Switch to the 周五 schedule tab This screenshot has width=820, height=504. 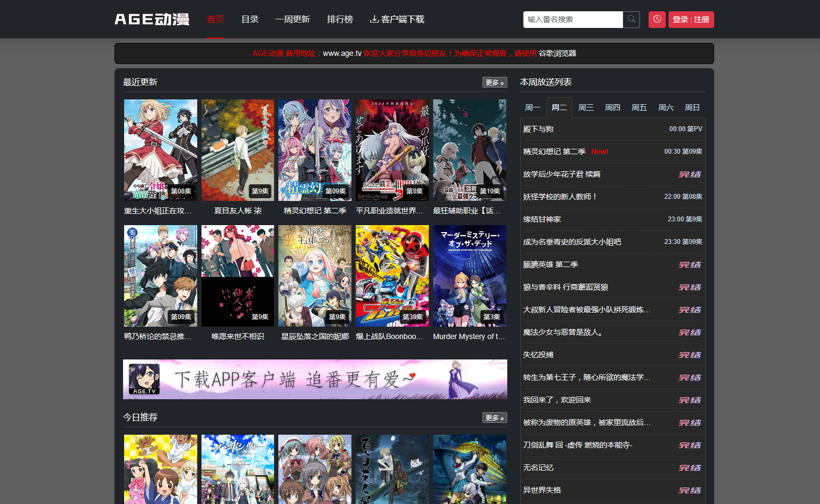coord(639,107)
